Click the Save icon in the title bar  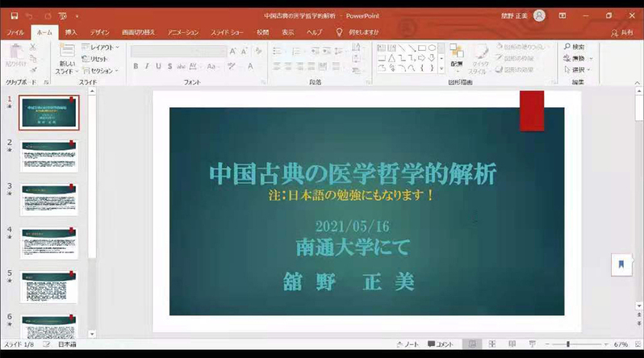click(15, 15)
